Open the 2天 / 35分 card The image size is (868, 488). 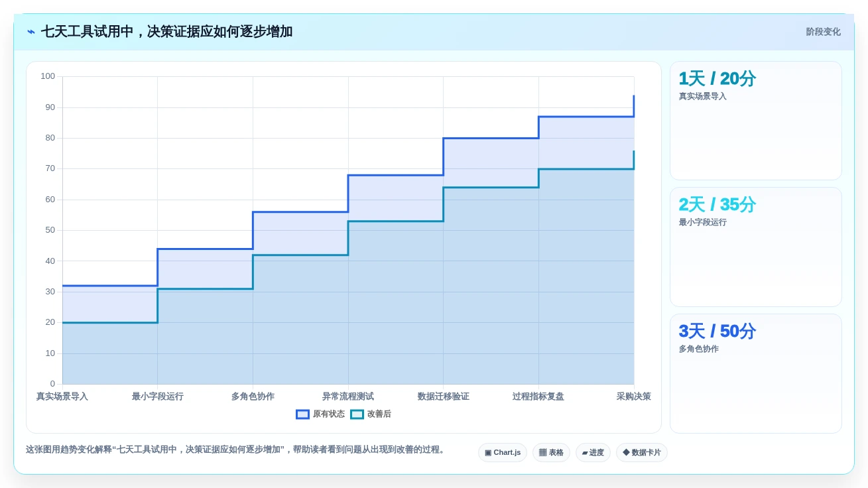click(x=756, y=247)
